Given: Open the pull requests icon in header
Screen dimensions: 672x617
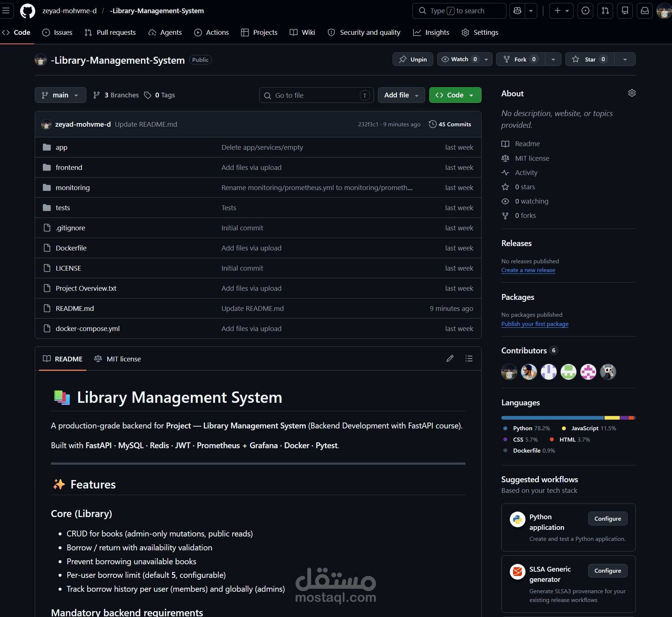Looking at the screenshot, I should pyautogui.click(x=605, y=11).
